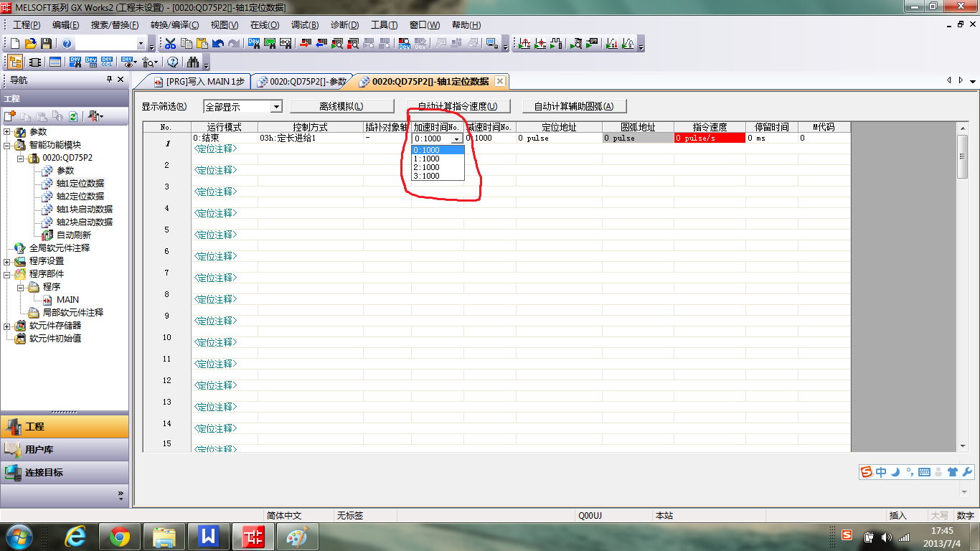
Task: Collapse the 智能功能模块 tree node
Action: click(x=7, y=145)
